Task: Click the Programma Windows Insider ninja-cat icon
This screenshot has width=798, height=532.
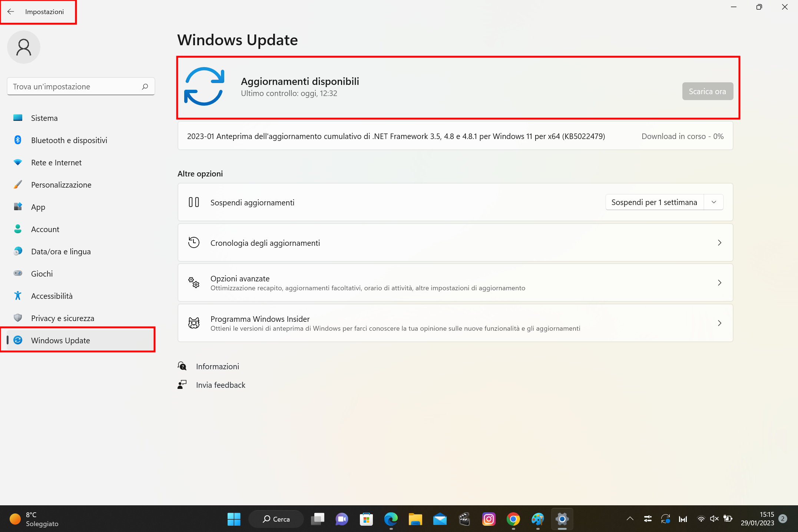Action: click(193, 323)
